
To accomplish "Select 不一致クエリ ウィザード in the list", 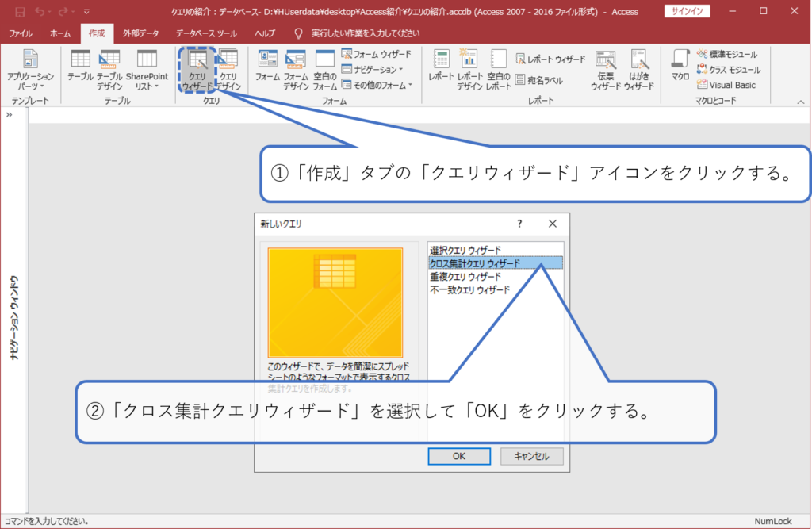I will tap(495, 290).
